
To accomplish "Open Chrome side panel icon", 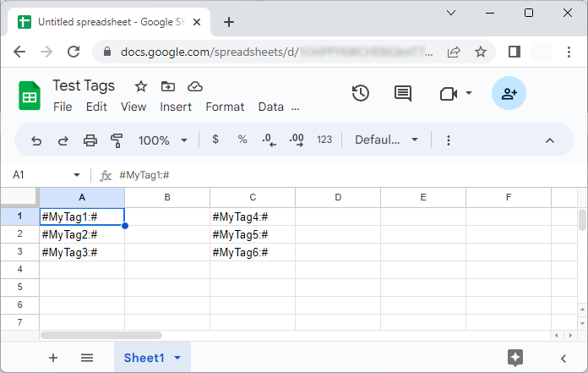I will [514, 52].
